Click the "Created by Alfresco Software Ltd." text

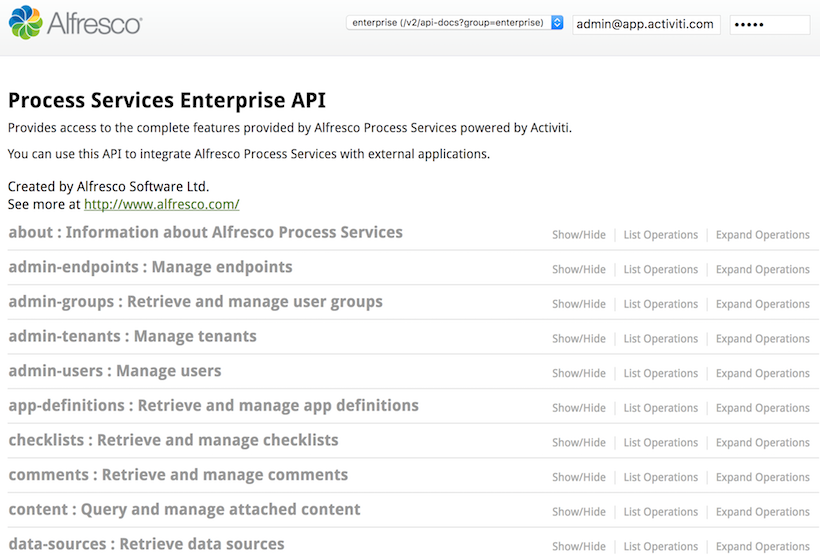(108, 187)
